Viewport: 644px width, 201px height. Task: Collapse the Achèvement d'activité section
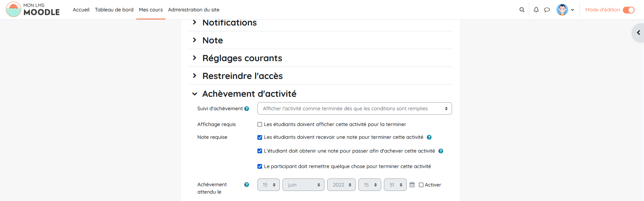(195, 94)
